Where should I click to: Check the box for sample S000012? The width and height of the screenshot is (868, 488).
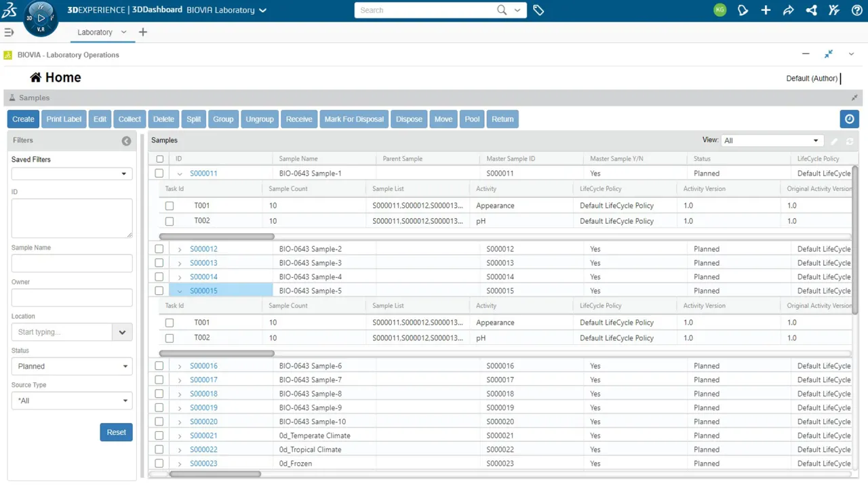[x=159, y=249]
